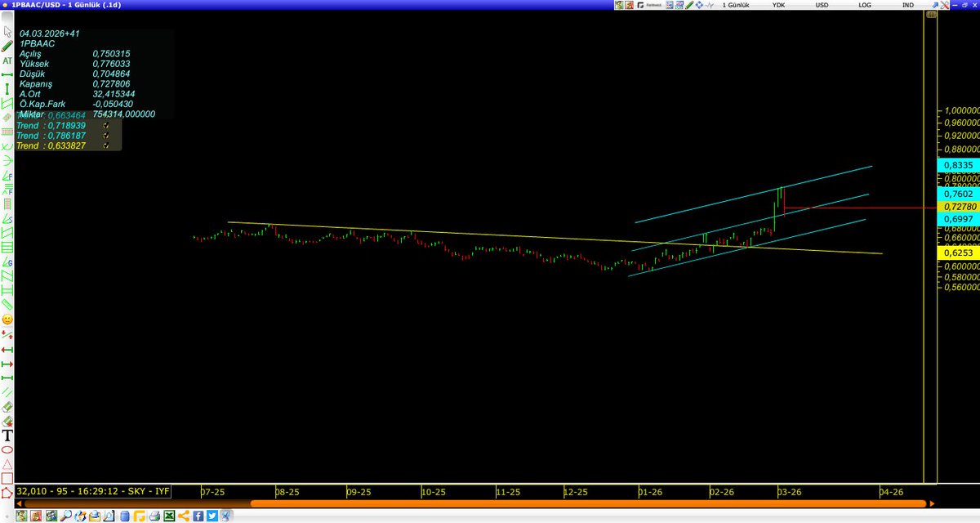Select the arrow pointer tool
The height and width of the screenshot is (523, 980).
pyautogui.click(x=7, y=32)
